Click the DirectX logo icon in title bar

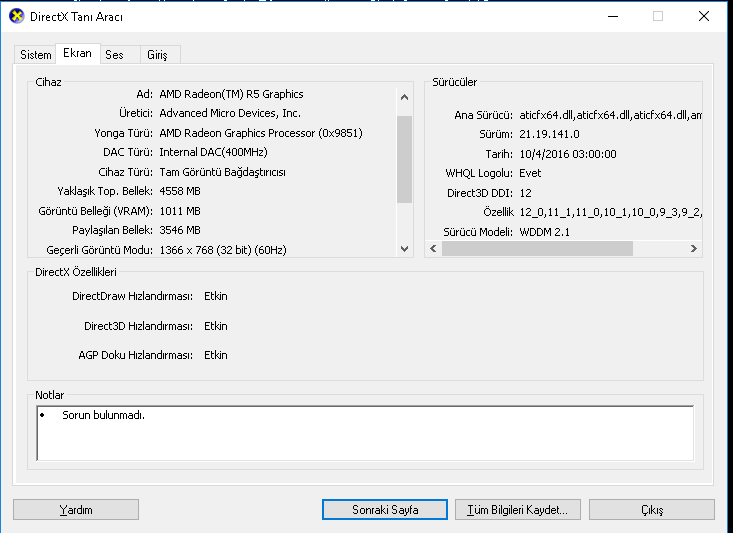point(17,16)
